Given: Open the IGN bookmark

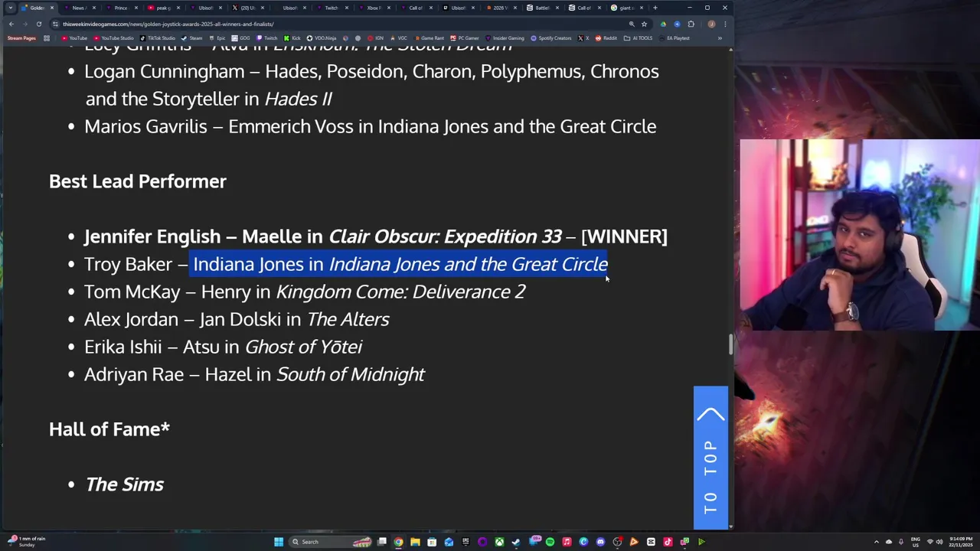Looking at the screenshot, I should [x=376, y=38].
